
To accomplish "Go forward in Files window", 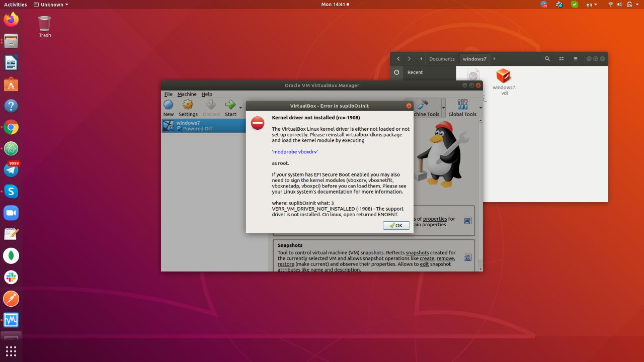I will click(409, 59).
